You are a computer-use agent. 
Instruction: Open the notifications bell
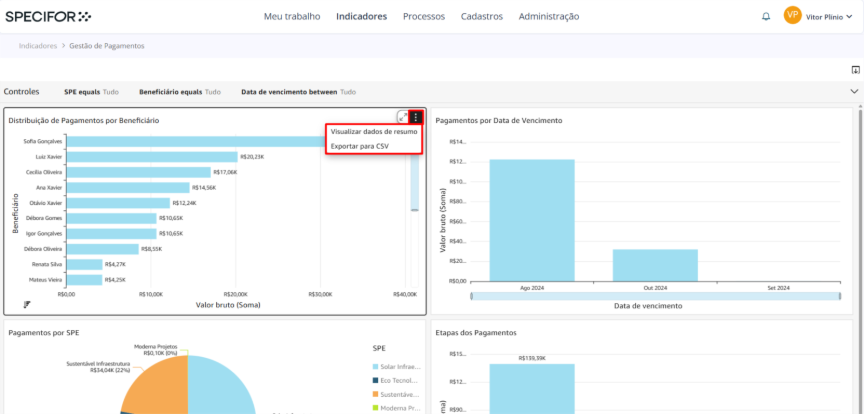[766, 17]
